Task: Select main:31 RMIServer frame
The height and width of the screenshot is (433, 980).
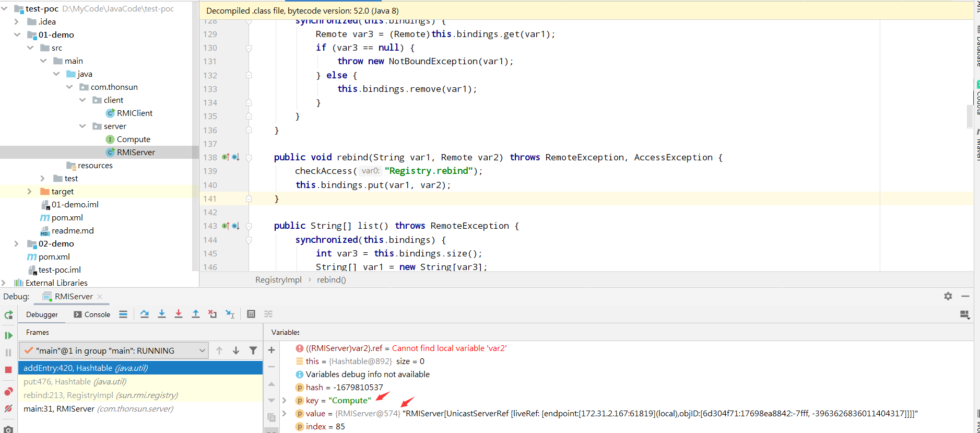Action: click(x=140, y=408)
